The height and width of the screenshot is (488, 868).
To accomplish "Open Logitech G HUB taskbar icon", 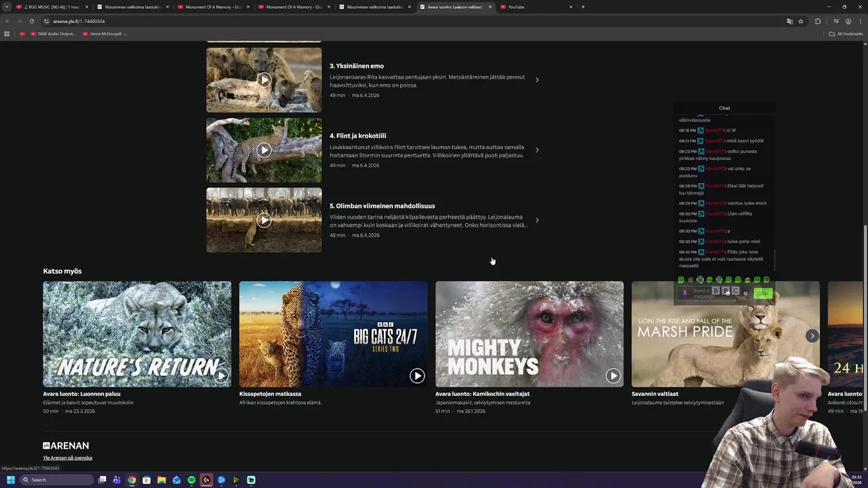I will tap(206, 480).
